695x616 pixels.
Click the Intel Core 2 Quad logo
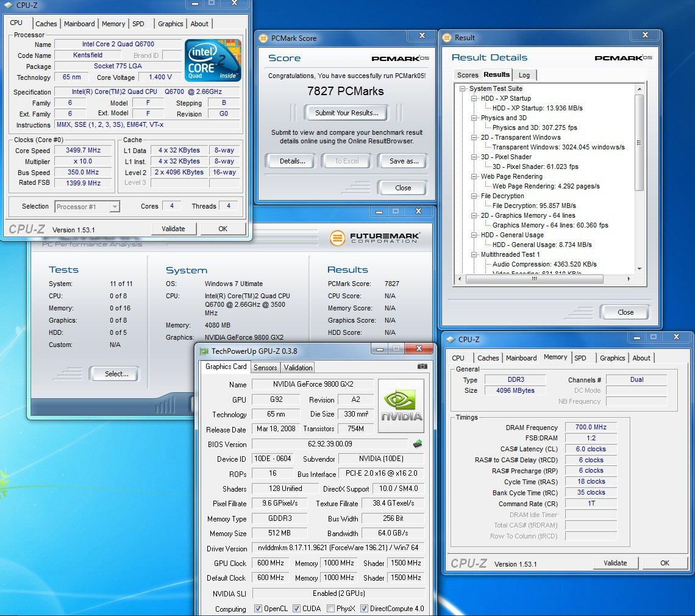point(213,60)
